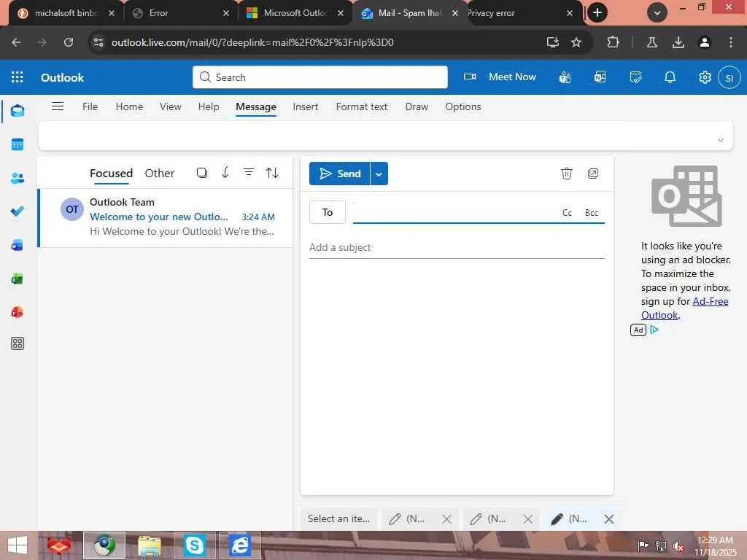The width and height of the screenshot is (747, 560).
Task: Switch to the Options ribbon tab
Action: click(463, 106)
